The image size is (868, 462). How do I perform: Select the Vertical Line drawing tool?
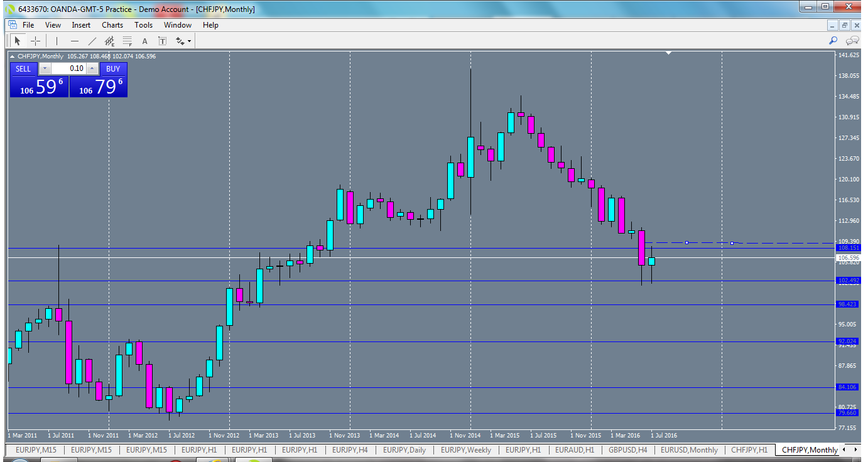(57, 40)
